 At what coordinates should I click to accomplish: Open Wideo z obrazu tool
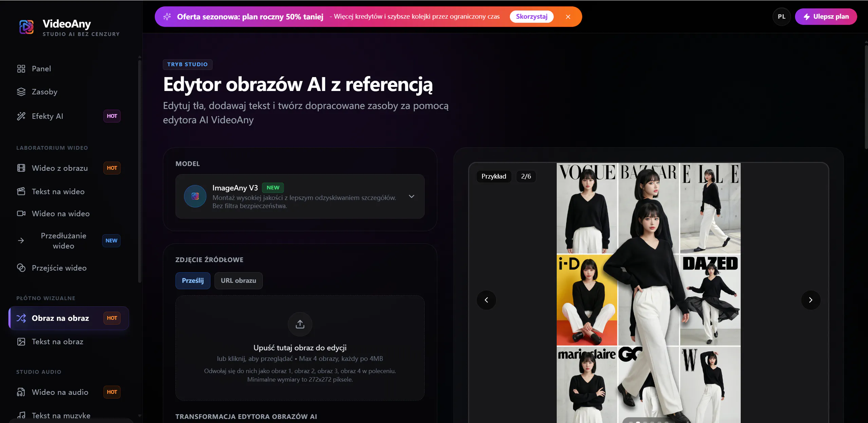click(69, 168)
